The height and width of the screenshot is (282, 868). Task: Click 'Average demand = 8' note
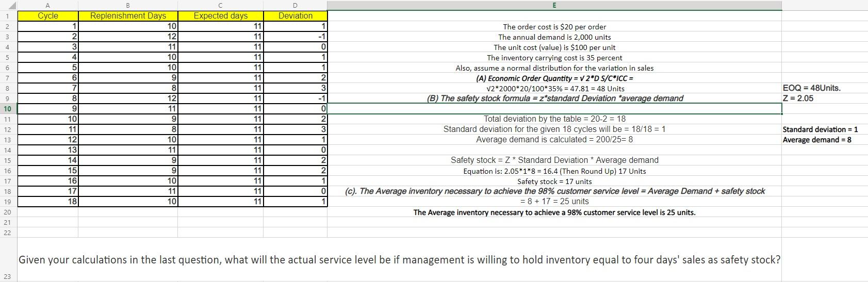point(817,140)
